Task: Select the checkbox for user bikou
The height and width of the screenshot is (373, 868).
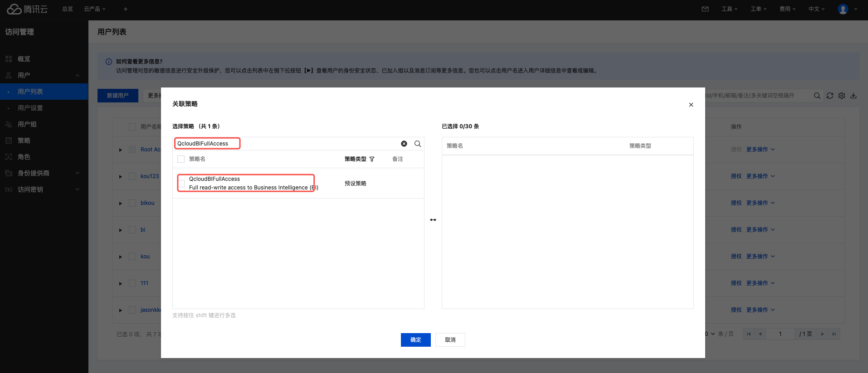Action: tap(132, 203)
